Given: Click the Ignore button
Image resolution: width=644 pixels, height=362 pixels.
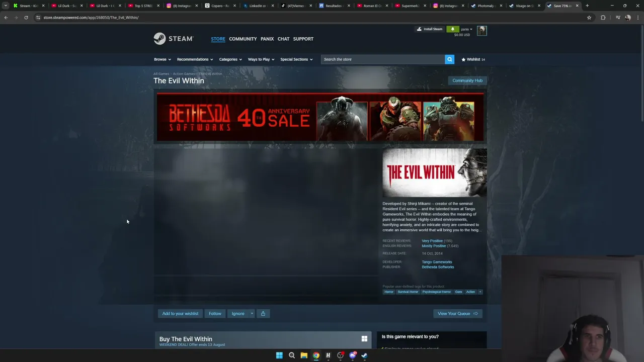Looking at the screenshot, I should pos(238,314).
